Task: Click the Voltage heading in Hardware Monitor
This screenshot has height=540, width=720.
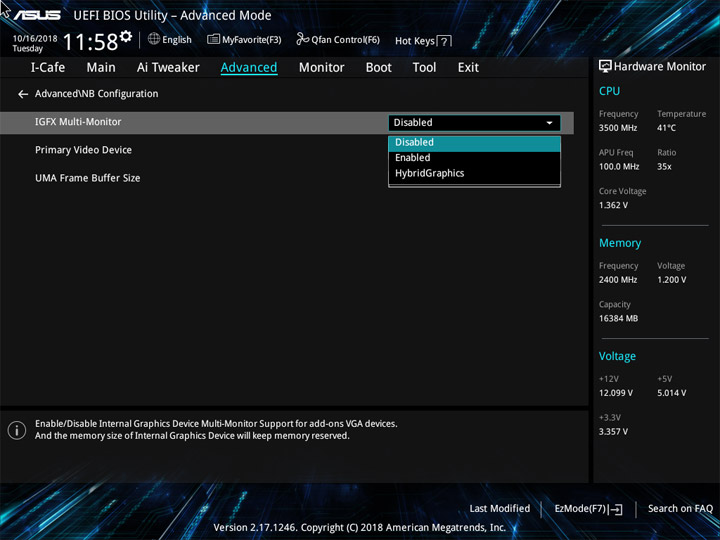Action: pyautogui.click(x=617, y=356)
